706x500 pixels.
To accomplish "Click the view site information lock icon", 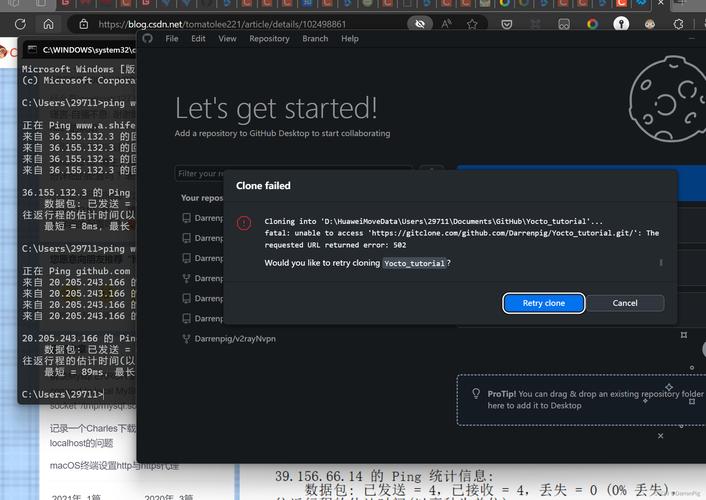I will click(83, 23).
